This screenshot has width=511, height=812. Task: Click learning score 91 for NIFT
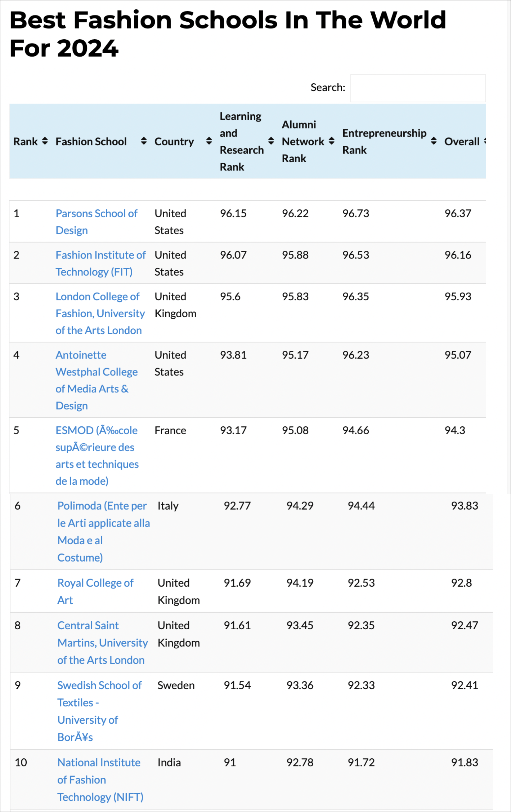pos(230,762)
